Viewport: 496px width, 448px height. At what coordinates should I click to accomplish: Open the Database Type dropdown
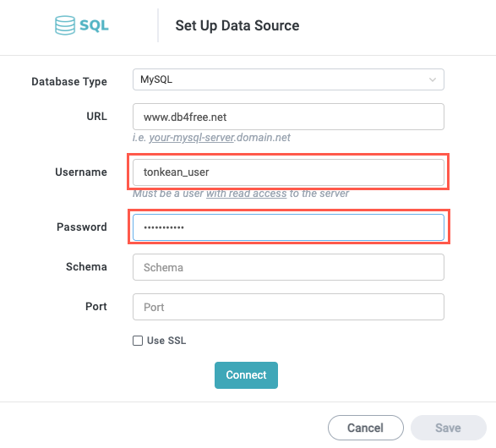point(288,79)
